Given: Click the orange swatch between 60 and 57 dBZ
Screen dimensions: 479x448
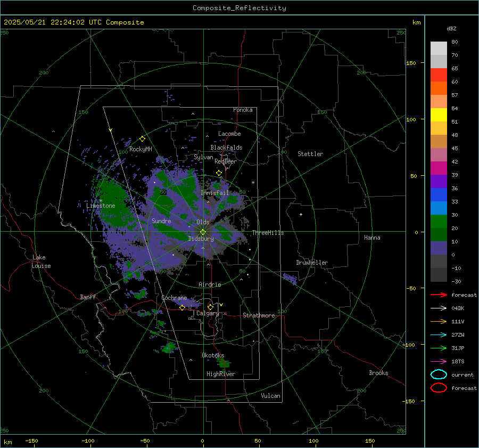Looking at the screenshot, I should click(439, 88).
